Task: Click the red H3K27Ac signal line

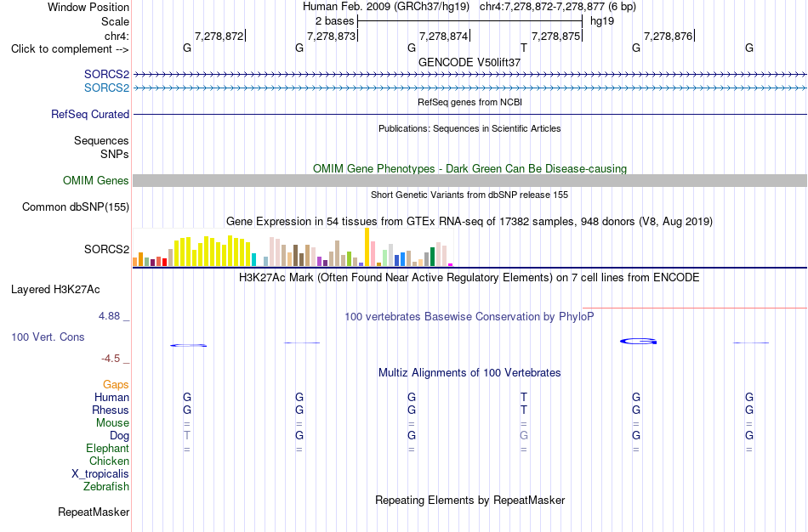Action: click(x=695, y=308)
